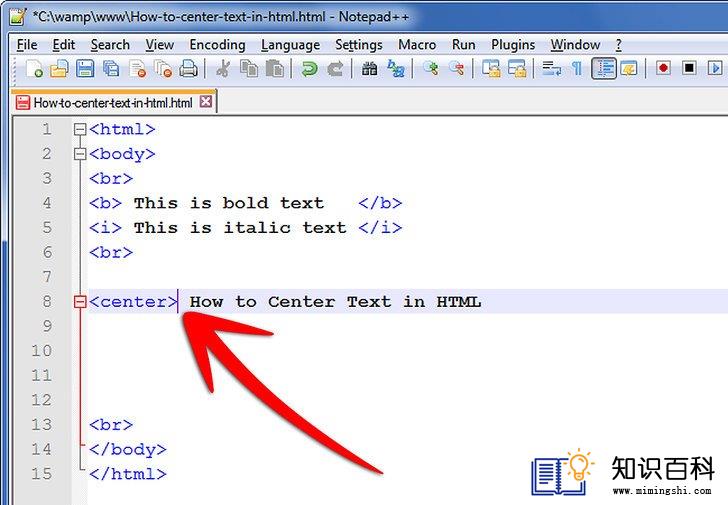Print the document with printer icon

pyautogui.click(x=188, y=69)
